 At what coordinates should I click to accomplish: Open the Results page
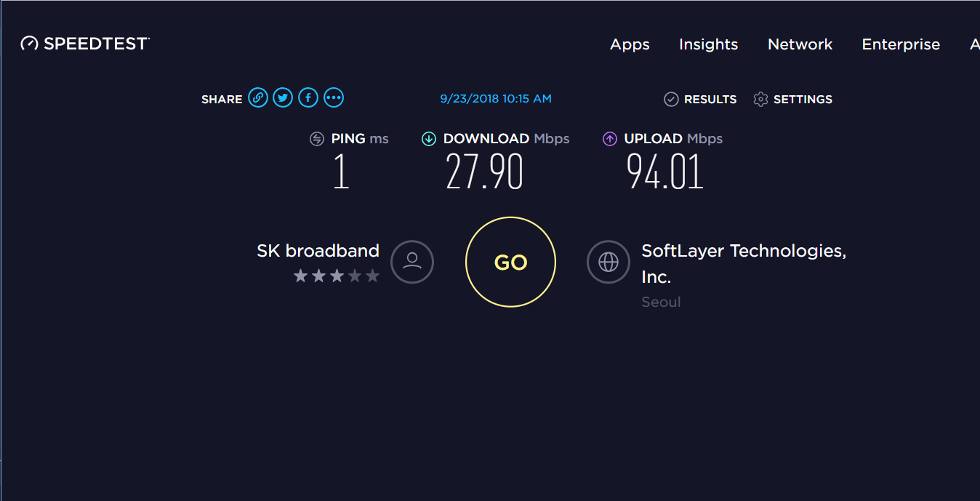pyautogui.click(x=702, y=99)
